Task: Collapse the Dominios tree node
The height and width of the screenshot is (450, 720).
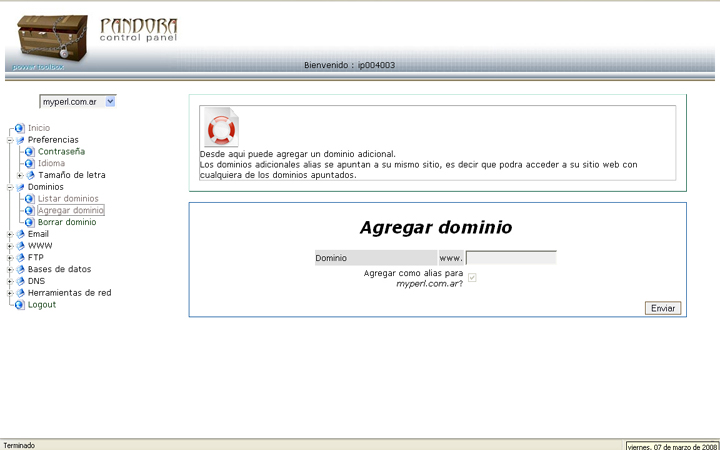Action: click(x=10, y=187)
